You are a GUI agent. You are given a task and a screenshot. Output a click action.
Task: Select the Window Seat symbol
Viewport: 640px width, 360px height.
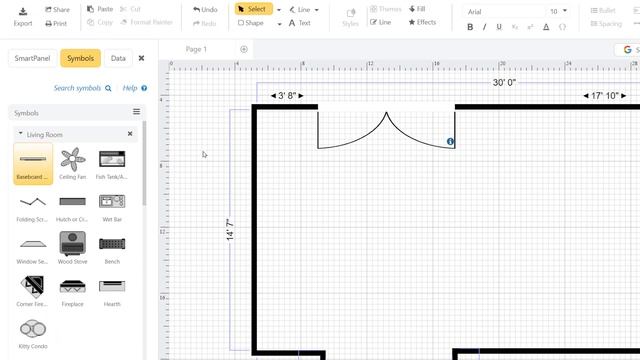tap(32, 251)
